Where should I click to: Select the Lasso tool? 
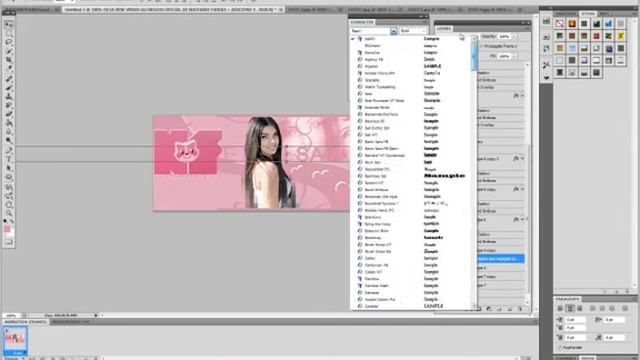[9, 42]
